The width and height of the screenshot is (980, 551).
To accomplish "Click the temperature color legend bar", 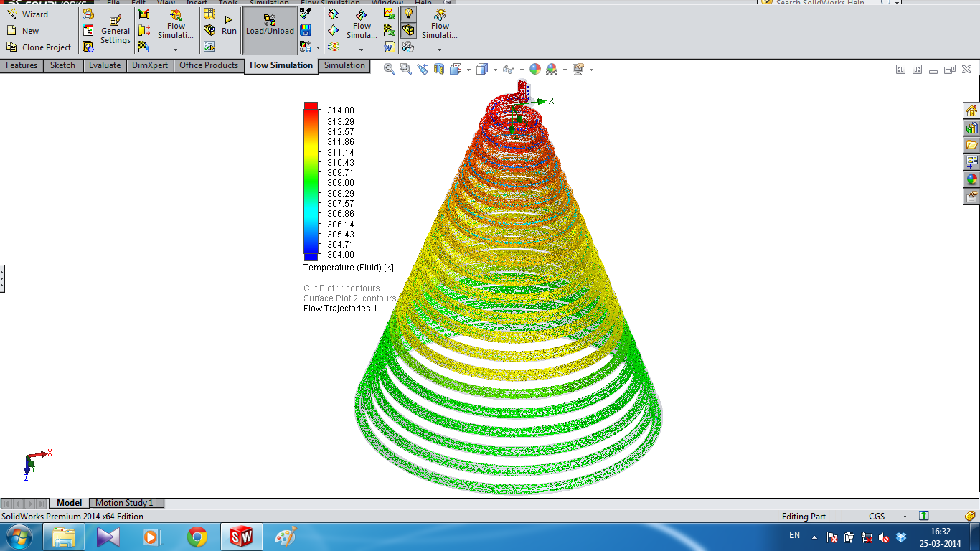I will (x=311, y=181).
